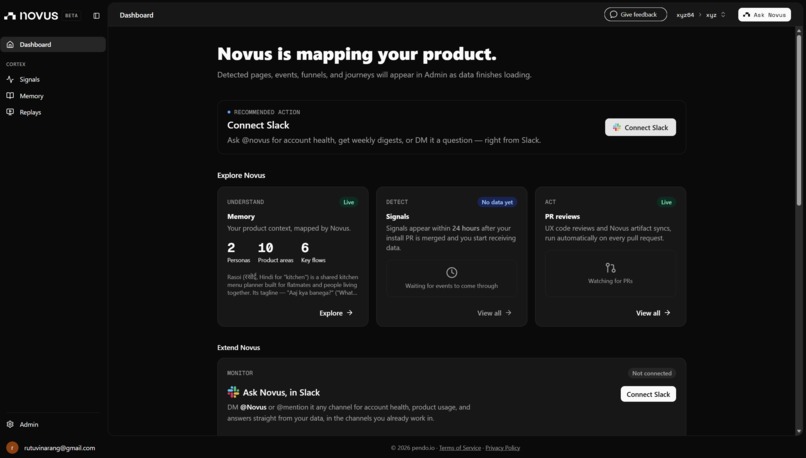The height and width of the screenshot is (458, 806).
Task: Click the user avatar at bottom left
Action: tap(12, 448)
